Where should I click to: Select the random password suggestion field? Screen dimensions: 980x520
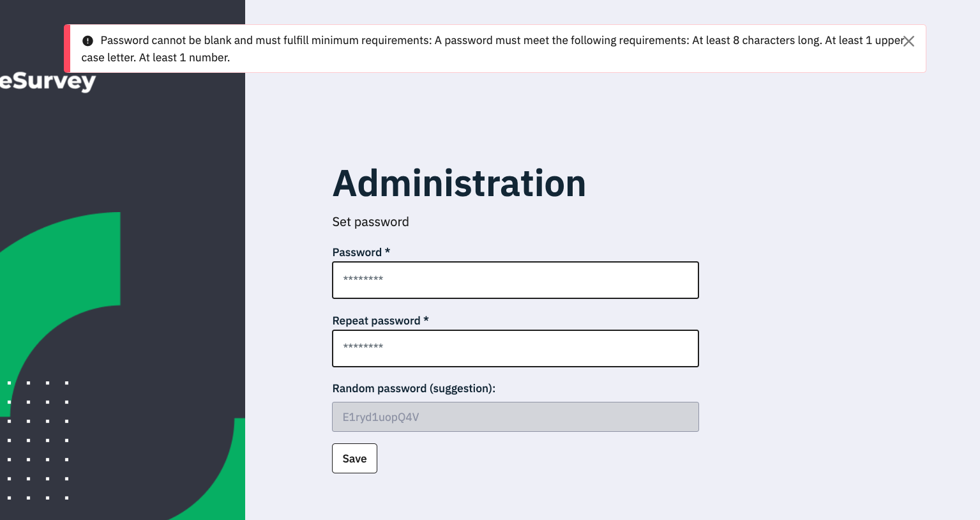[x=515, y=417]
